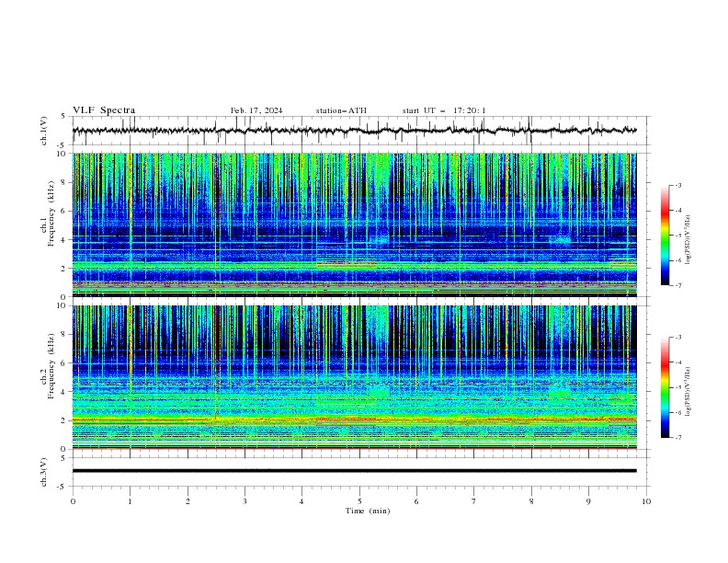Image resolution: width=728 pixels, height=563 pixels.
Task: Click the ch.2 colorbar 'log(PSD)(V²/Hz)' label
Action: tap(688, 392)
